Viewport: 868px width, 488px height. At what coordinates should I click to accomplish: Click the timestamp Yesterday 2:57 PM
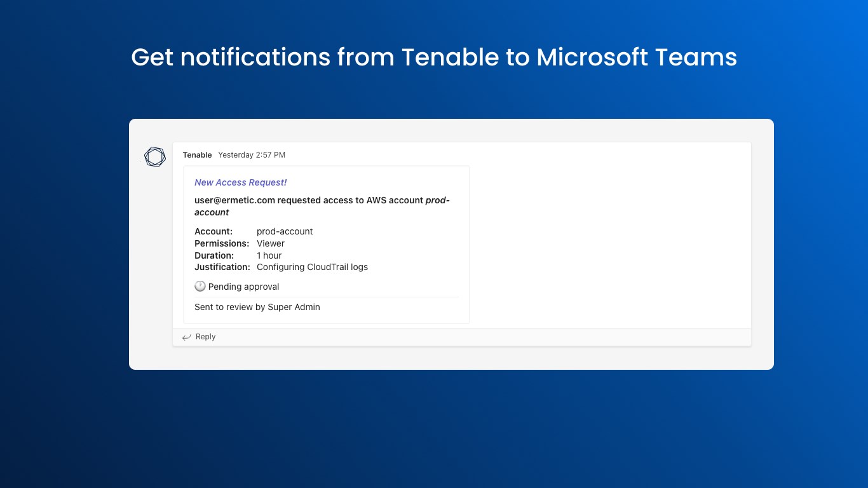[x=252, y=155]
